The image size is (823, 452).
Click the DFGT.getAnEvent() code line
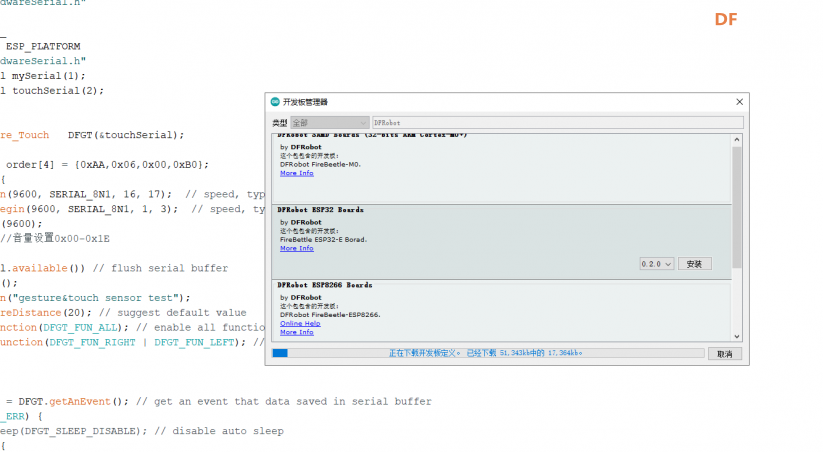coord(218,402)
